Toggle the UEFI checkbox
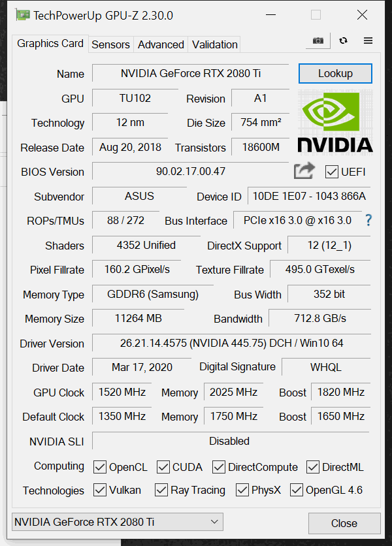 point(331,172)
